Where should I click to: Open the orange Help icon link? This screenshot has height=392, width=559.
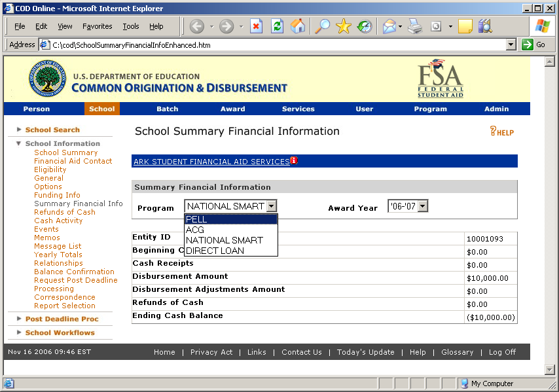tap(501, 132)
